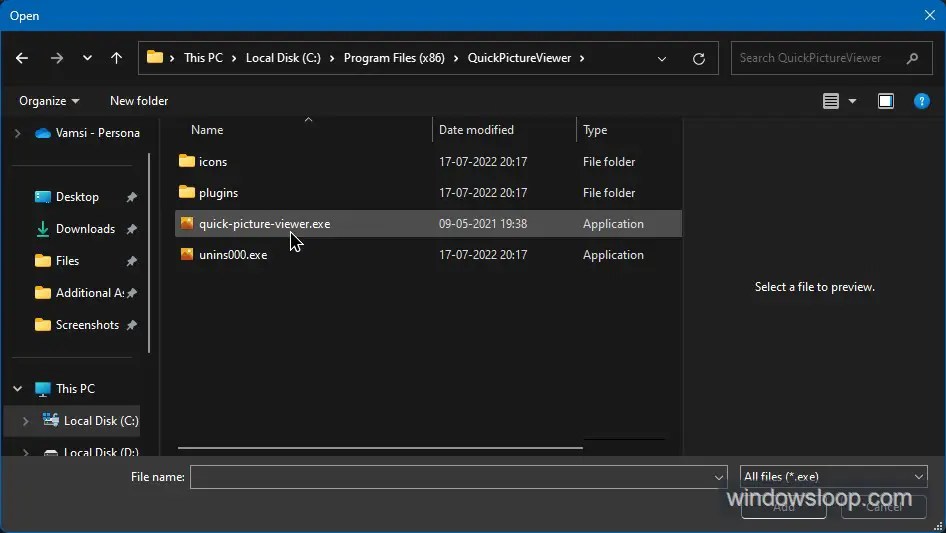Open address bar history dropdown
Viewport: 946px width, 533px height.
click(x=662, y=59)
